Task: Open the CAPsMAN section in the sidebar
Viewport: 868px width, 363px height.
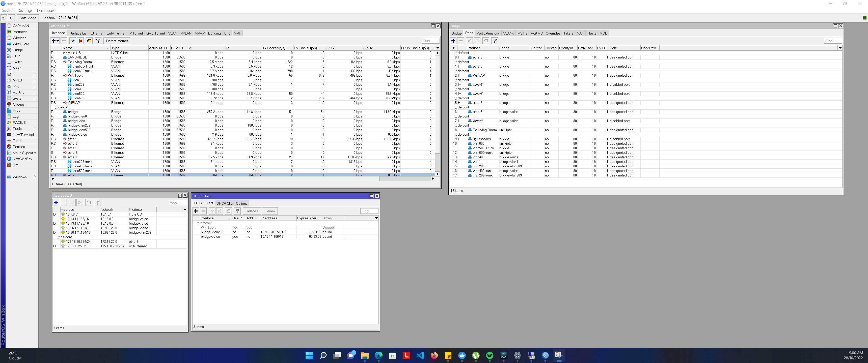Action: click(x=21, y=26)
